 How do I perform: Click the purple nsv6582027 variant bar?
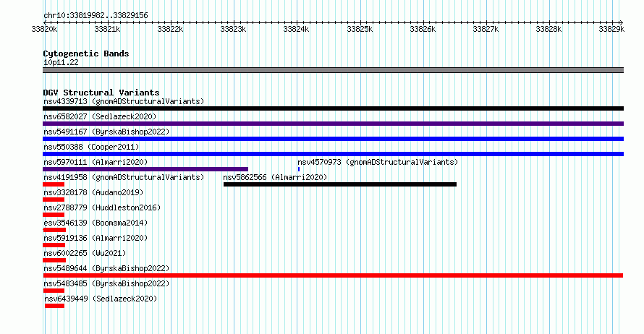333,124
